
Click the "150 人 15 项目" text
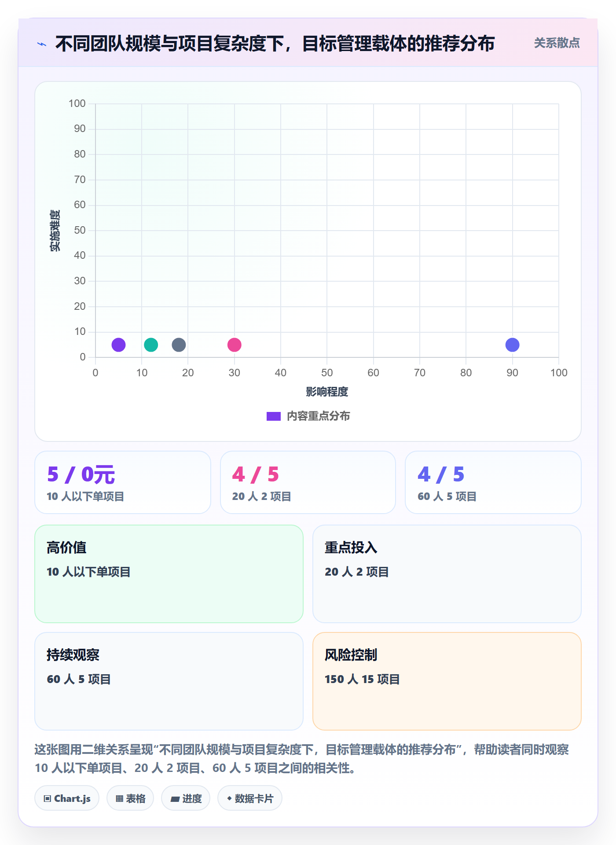362,679
